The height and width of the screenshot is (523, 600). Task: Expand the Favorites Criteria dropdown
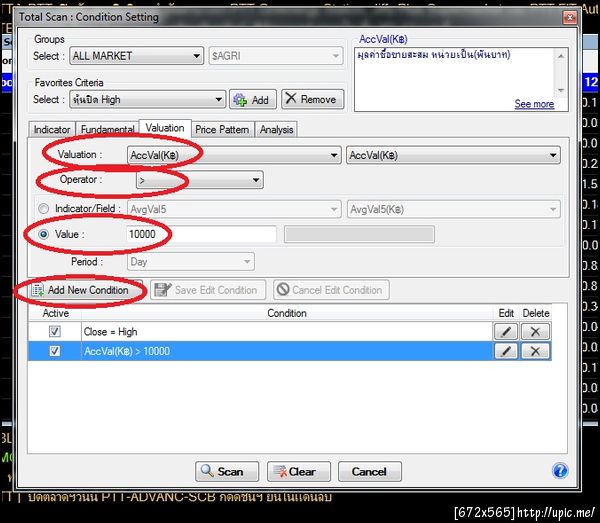coord(147,99)
